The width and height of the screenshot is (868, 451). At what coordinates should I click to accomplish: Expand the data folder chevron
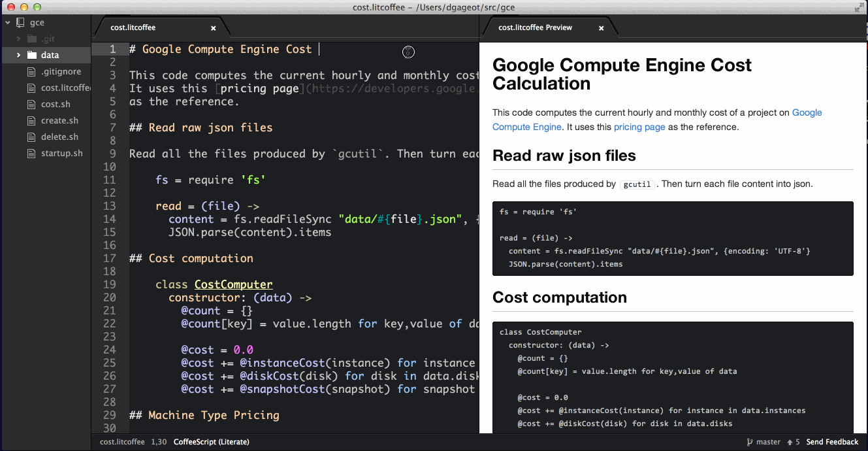click(19, 55)
